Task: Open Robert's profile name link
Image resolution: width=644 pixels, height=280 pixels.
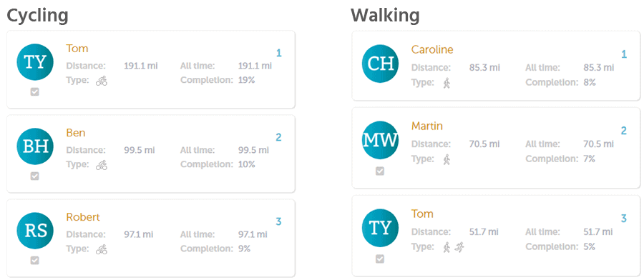Action: pos(82,217)
